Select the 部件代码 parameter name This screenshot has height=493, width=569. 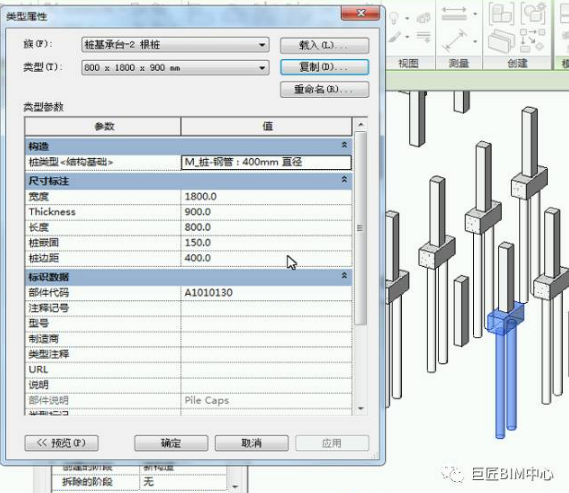[49, 293]
